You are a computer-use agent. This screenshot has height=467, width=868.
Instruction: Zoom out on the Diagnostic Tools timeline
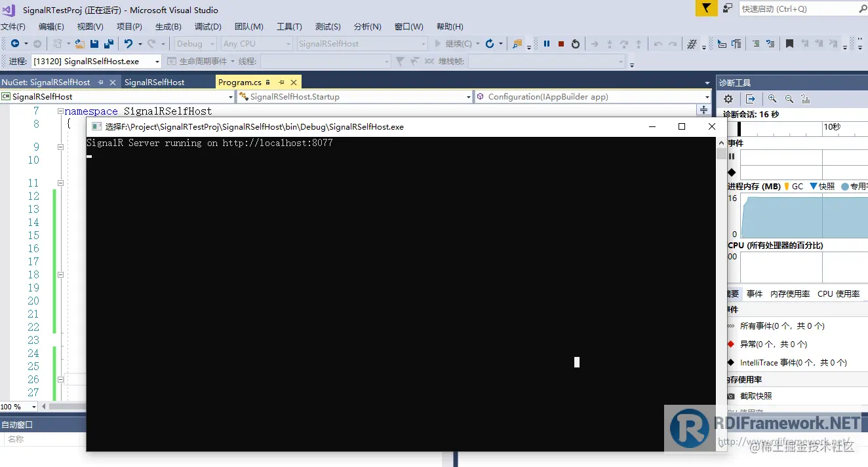click(x=789, y=99)
